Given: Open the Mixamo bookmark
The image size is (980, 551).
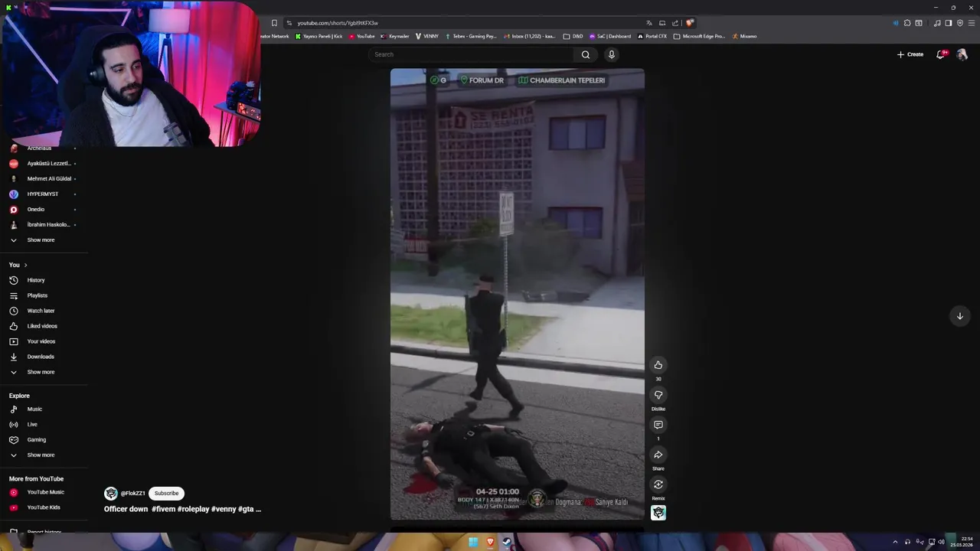Looking at the screenshot, I should point(744,36).
